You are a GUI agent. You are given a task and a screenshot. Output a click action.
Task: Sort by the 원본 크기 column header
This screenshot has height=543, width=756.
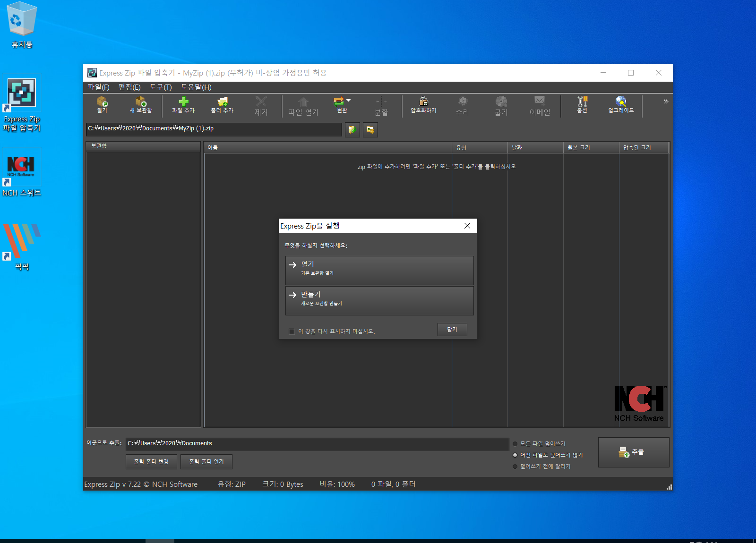pyautogui.click(x=591, y=148)
